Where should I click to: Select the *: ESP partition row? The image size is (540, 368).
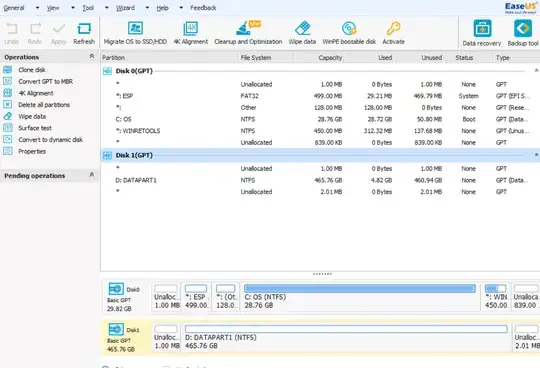coord(320,96)
